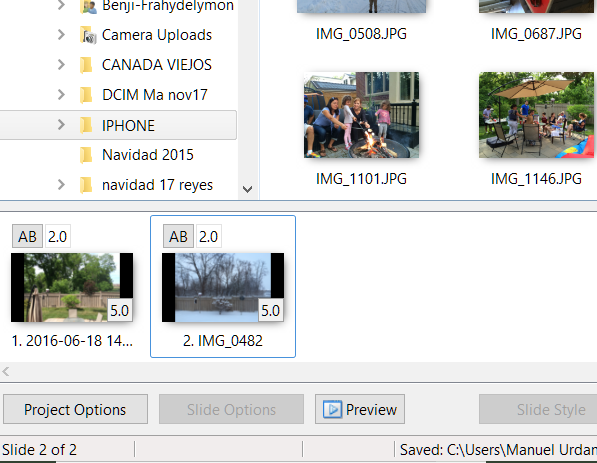The image size is (597, 463).
Task: Select the IMG_1101.JPG campfire thumbnail
Action: tap(361, 115)
